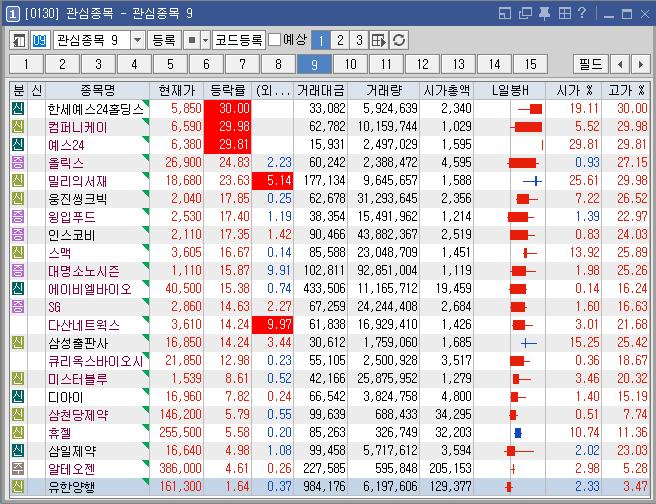Screen dimensions: 656x504
Task: Click the right arrow next to 필드
Action: [641, 64]
